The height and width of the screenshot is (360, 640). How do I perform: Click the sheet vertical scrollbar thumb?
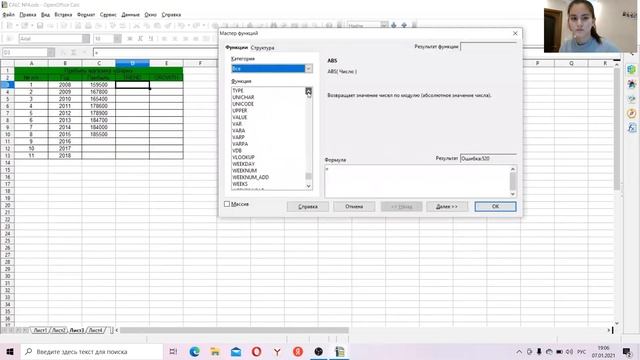point(617,128)
